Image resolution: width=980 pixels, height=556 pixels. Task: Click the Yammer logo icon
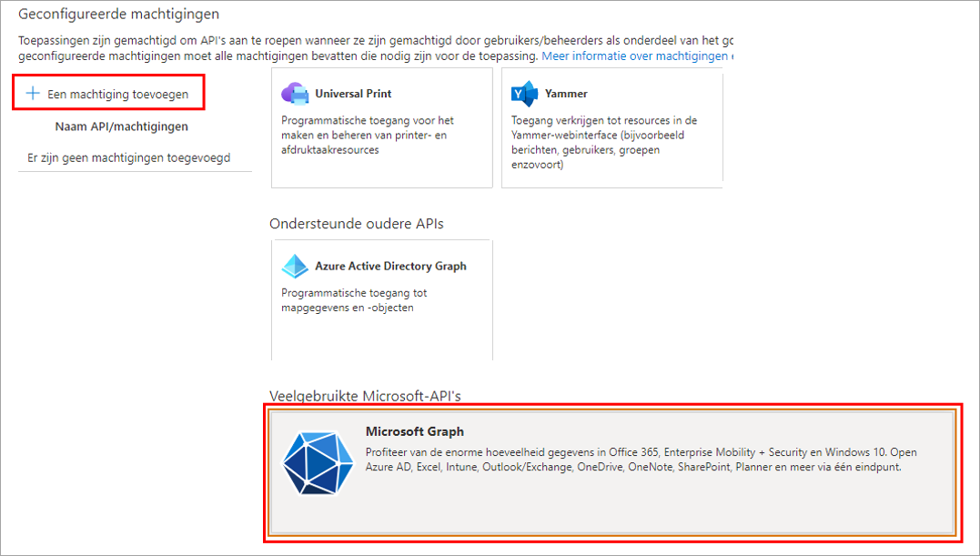[524, 94]
